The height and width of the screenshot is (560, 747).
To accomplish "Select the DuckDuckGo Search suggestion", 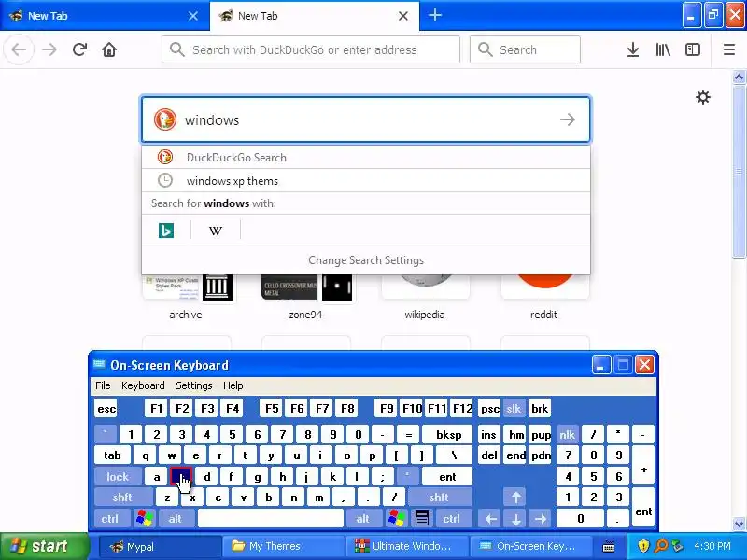I will click(365, 157).
